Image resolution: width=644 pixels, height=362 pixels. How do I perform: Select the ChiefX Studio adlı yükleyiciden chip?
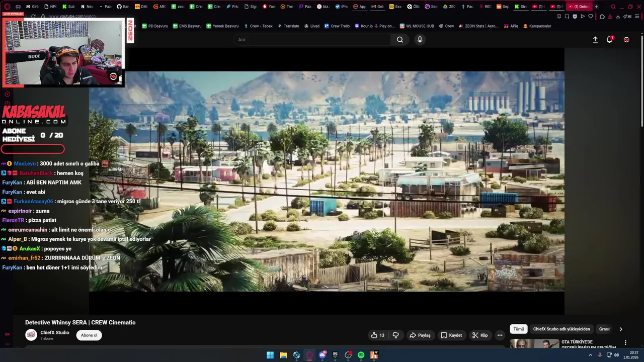[x=561, y=329]
